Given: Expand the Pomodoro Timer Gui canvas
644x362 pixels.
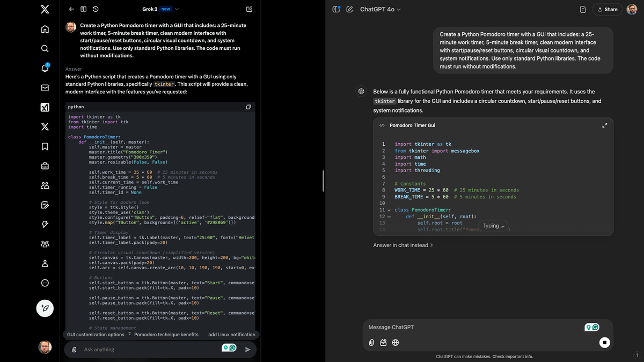Looking at the screenshot, I should coord(605,125).
